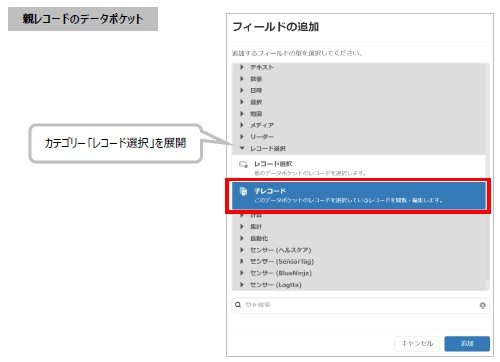The image size is (500, 362).
Task: Click the blue 追加 button
Action: 467,343
